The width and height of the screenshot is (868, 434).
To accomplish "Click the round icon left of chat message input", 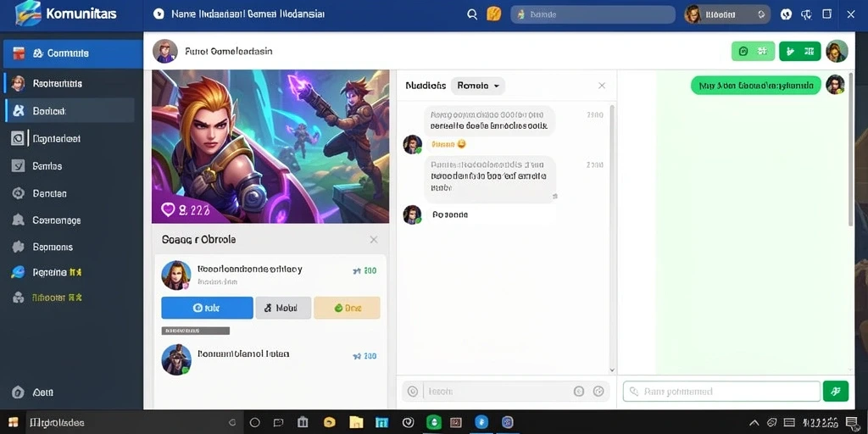I will 413,392.
